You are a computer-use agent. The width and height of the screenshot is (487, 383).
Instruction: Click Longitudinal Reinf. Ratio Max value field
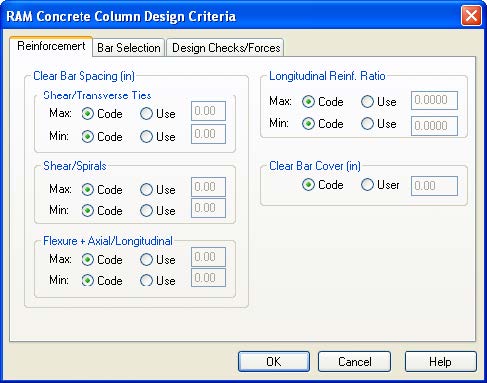click(434, 100)
